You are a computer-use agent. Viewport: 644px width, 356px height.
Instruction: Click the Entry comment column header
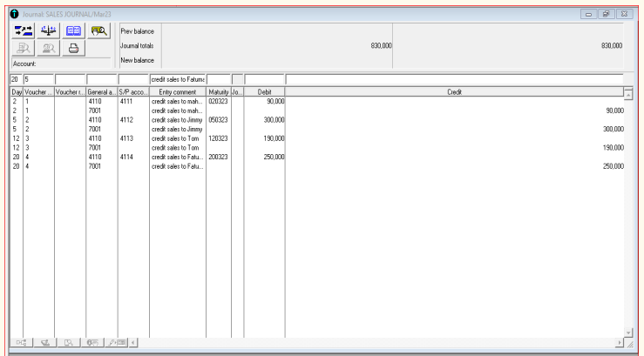click(178, 92)
